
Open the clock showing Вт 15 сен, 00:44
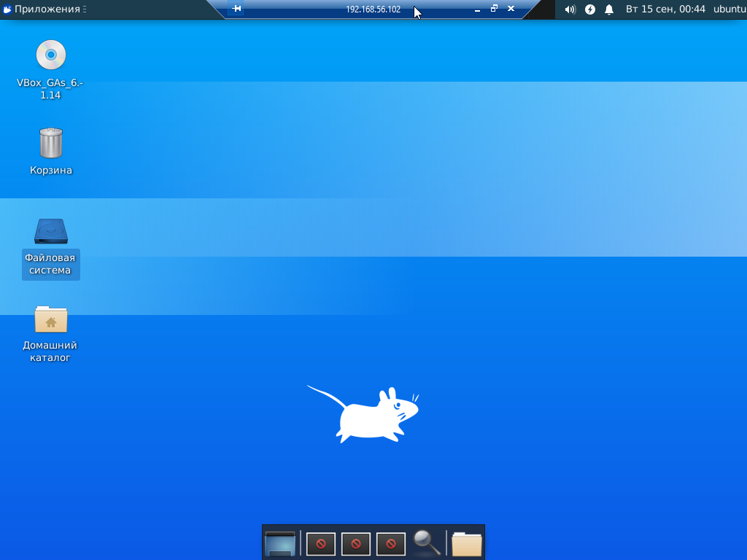tap(665, 9)
